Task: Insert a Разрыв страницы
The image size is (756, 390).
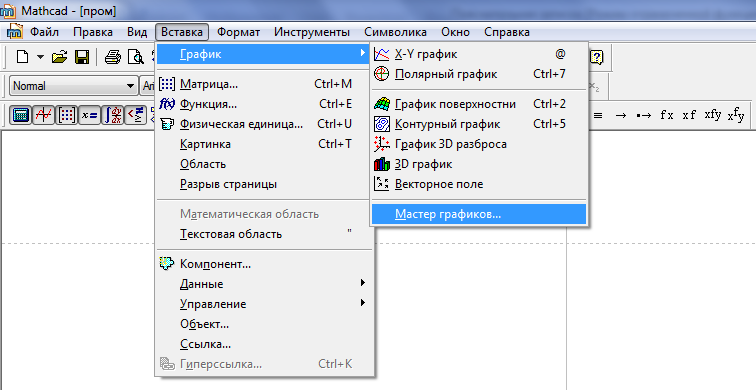Action: pos(263,184)
